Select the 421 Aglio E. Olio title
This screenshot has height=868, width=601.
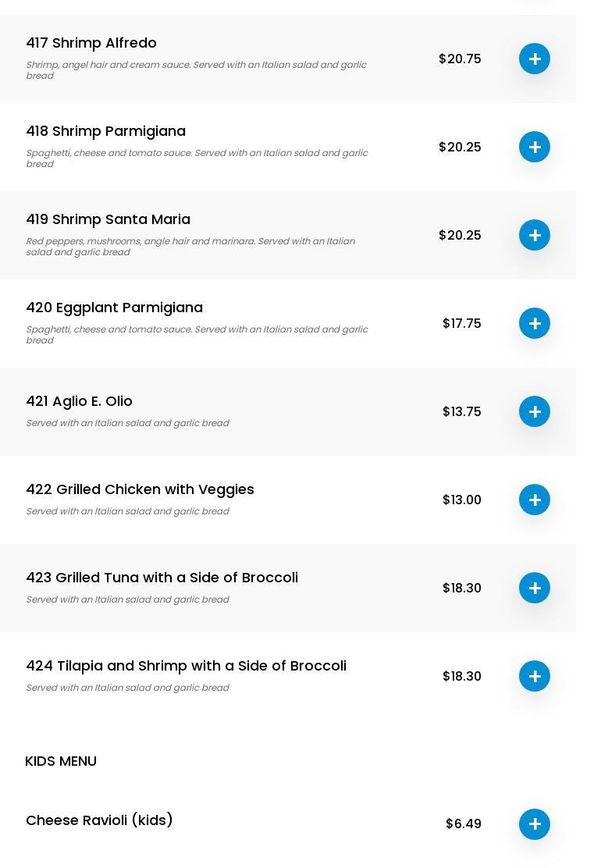click(x=79, y=401)
